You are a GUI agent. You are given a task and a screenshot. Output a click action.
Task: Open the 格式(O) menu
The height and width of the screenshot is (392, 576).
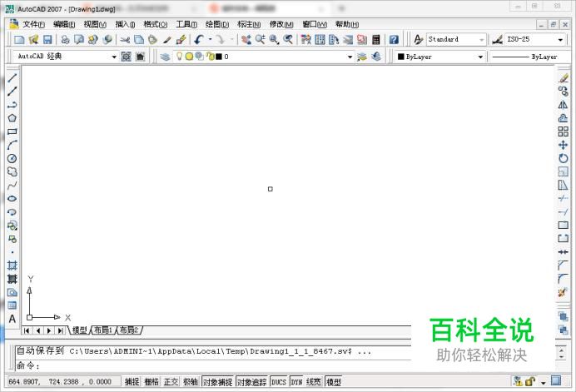click(x=156, y=24)
